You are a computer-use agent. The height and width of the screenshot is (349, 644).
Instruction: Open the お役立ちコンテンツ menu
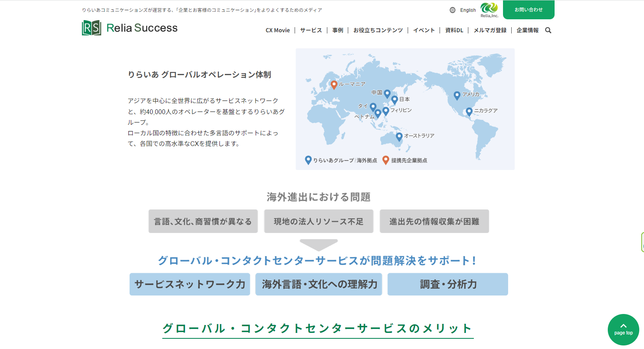pyautogui.click(x=378, y=30)
